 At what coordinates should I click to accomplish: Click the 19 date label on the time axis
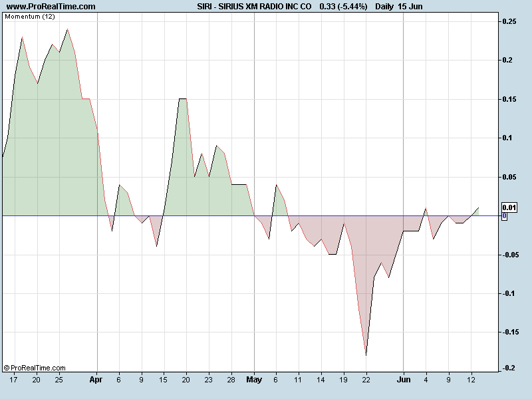343,380
